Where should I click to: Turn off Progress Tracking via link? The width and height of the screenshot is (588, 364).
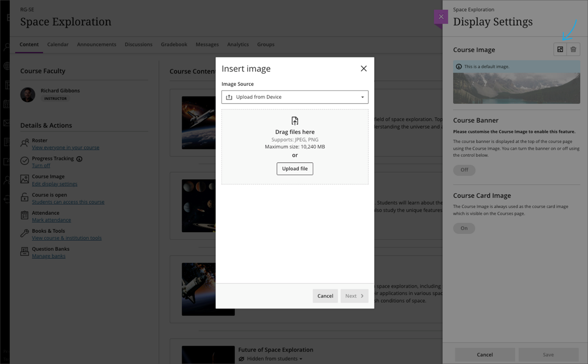tap(41, 166)
